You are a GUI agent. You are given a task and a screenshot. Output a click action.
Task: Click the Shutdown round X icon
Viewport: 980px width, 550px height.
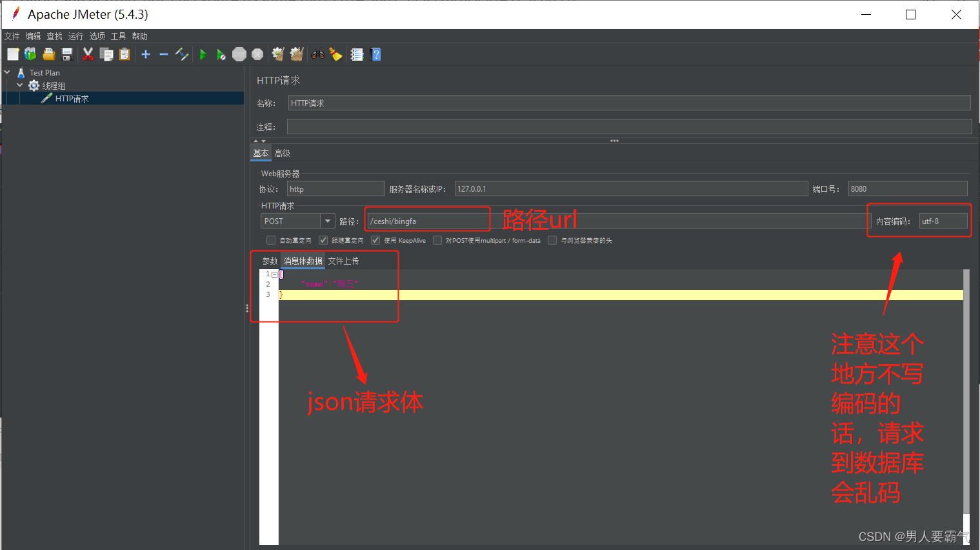pyautogui.click(x=257, y=54)
